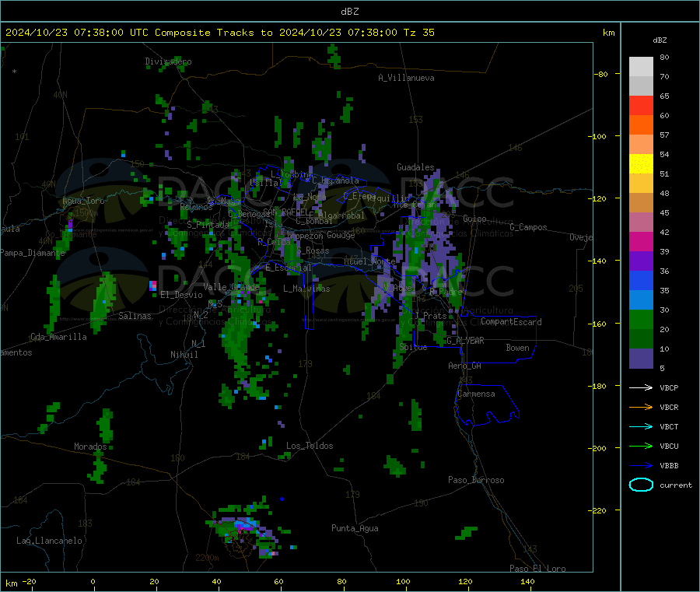Click the -80 km vertical axis tick
The width and height of the screenshot is (700, 592).
(x=601, y=74)
